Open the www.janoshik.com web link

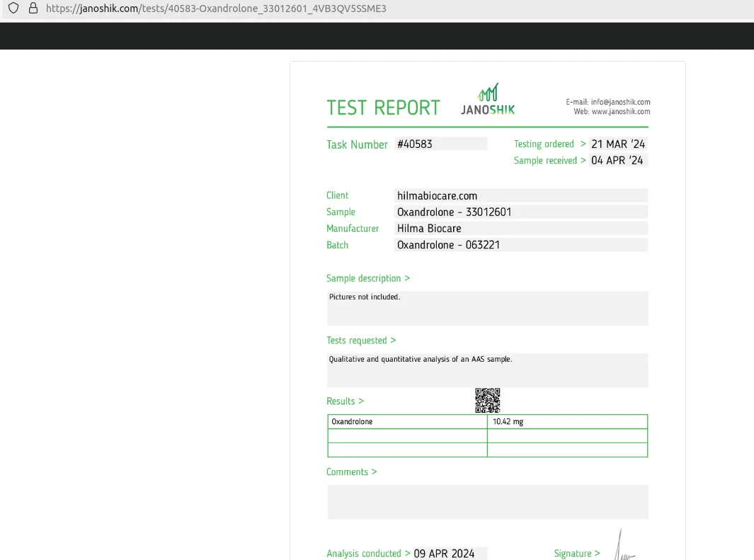(620, 112)
